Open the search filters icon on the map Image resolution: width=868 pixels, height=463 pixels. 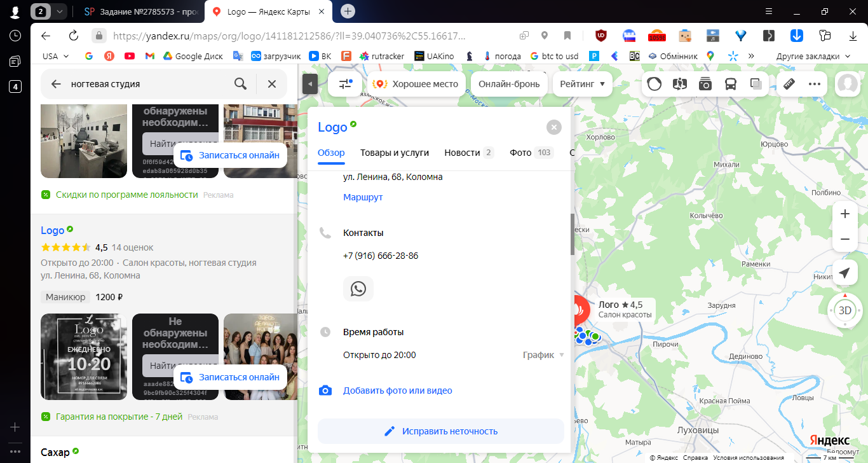tap(346, 84)
